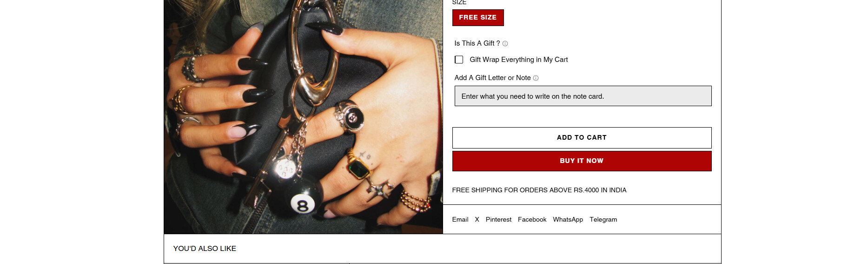Focus the gift note card text field
Screen dimensions: 868x264
click(x=583, y=96)
